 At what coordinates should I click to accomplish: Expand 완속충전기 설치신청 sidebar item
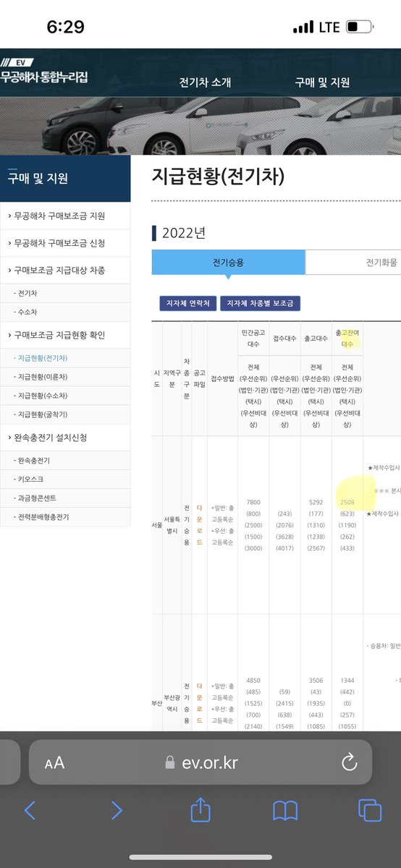[65, 438]
